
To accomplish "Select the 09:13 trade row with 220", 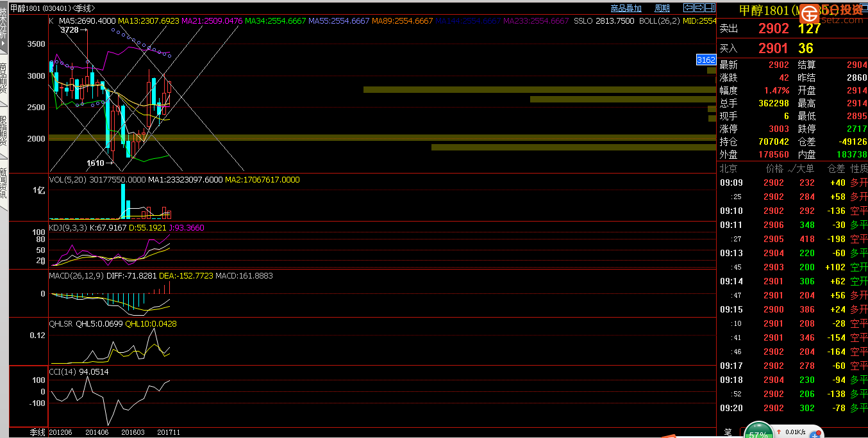I will tap(793, 253).
